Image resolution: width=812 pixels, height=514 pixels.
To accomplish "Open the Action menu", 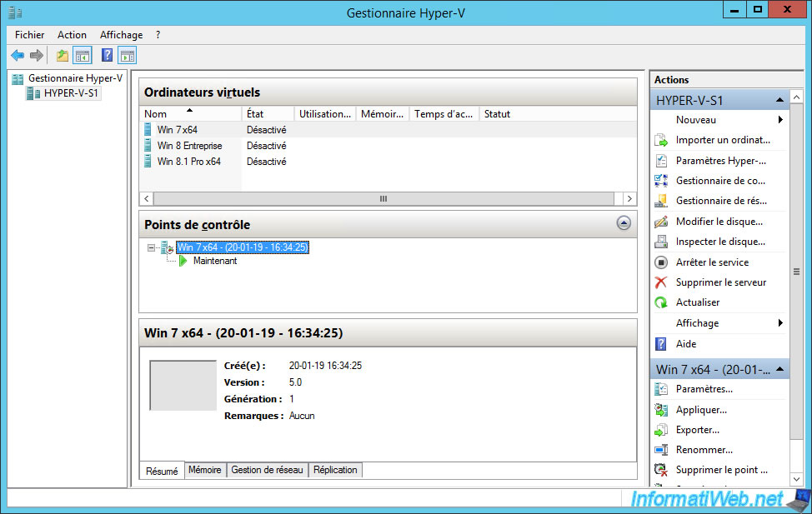I will click(x=72, y=35).
